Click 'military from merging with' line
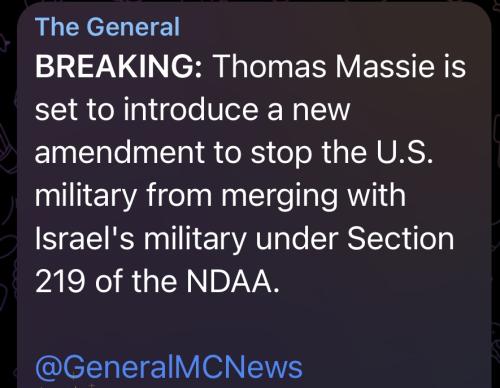500x388 pixels. [x=220, y=197]
